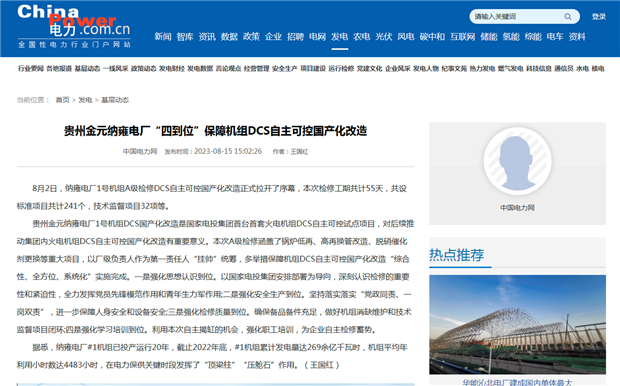Click the author avatar image
This screenshot has height=386, width=620.
tap(517, 161)
